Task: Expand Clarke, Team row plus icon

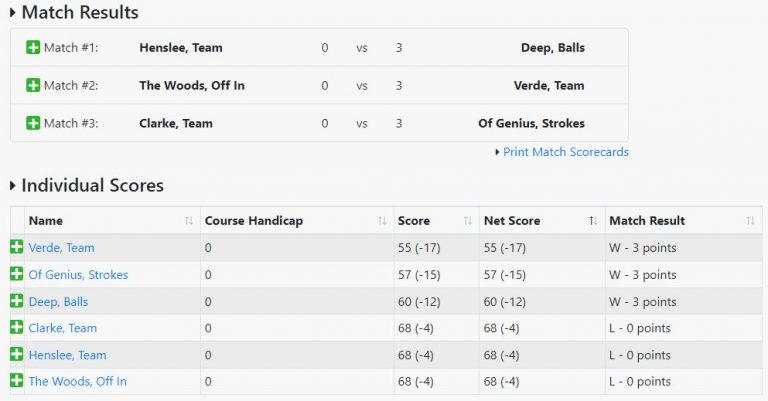Action: coord(17,328)
